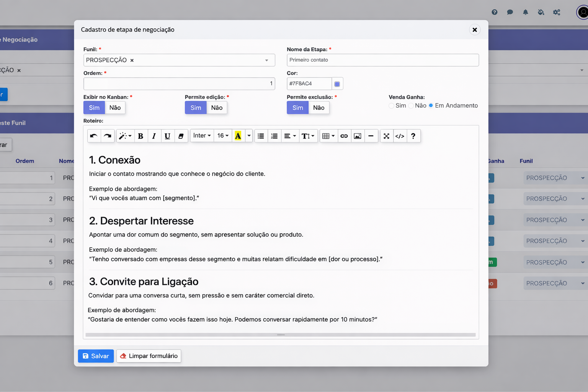This screenshot has height=392, width=588.
Task: Expand the Funil dropdown arrow
Action: click(x=267, y=60)
